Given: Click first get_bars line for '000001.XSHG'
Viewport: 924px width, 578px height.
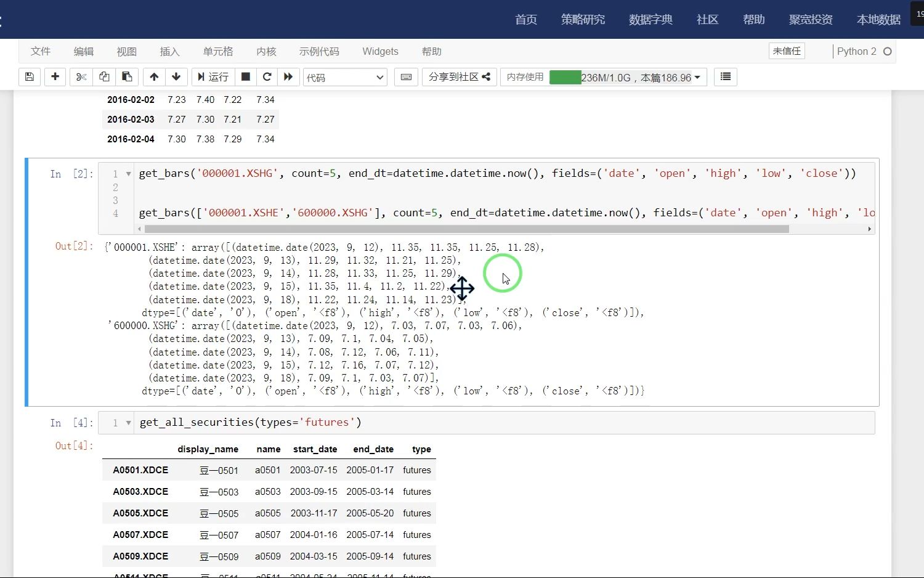Looking at the screenshot, I should 497,173.
